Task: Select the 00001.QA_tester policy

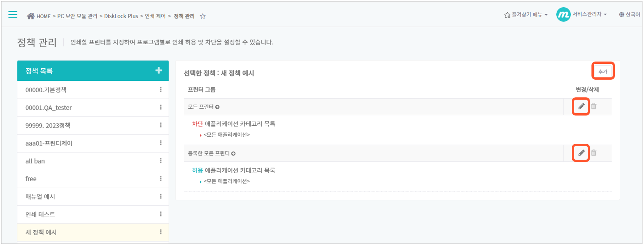Action: click(x=93, y=108)
